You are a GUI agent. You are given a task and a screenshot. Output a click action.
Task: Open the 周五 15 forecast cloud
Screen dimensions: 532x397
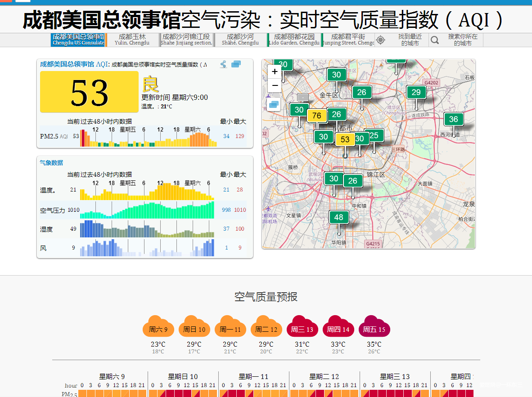tap(374, 329)
